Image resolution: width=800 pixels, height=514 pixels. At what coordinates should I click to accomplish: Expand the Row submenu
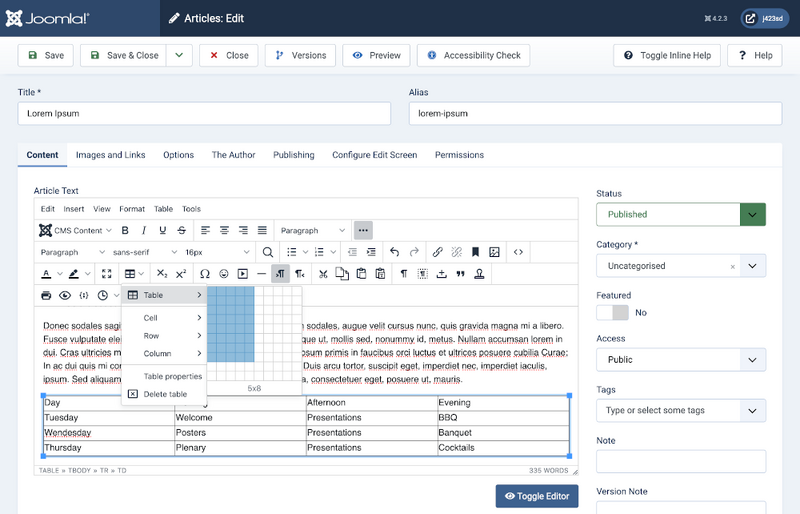tap(164, 335)
